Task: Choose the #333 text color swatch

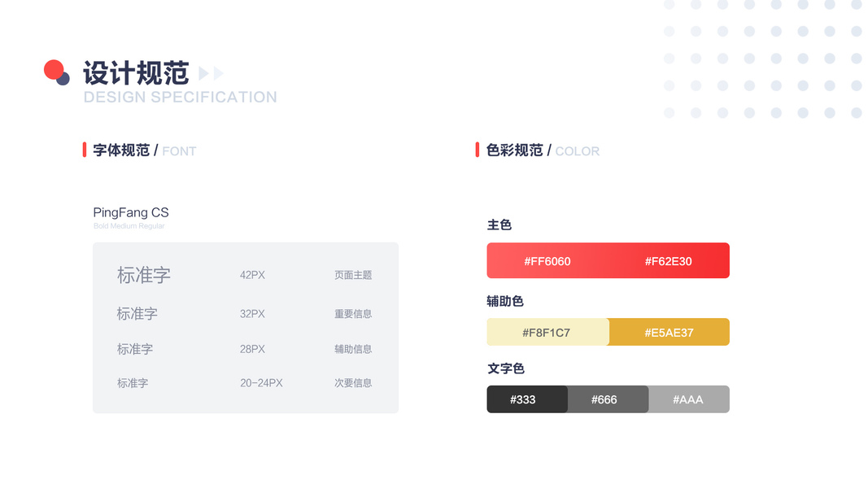Action: tap(523, 399)
